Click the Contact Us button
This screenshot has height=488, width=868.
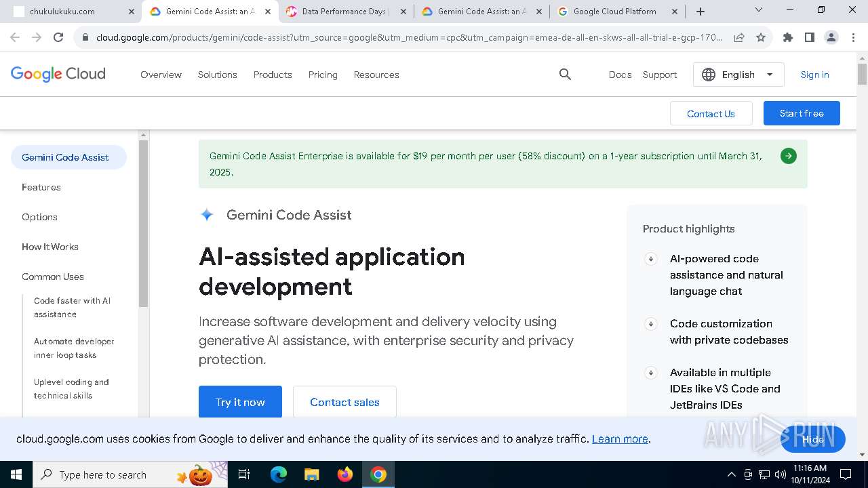point(711,113)
